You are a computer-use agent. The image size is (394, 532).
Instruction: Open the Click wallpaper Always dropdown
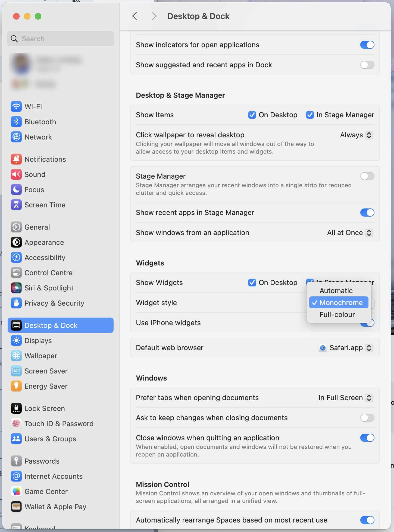pyautogui.click(x=357, y=135)
